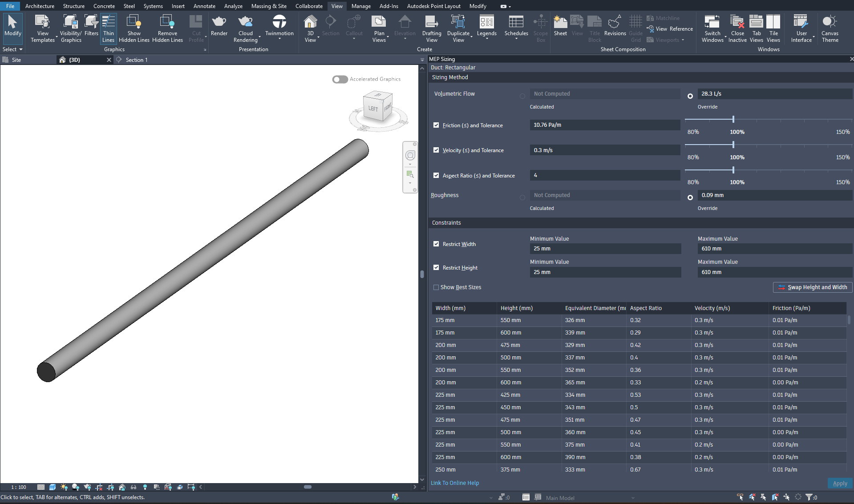Expand Schedules dropdown
The height and width of the screenshot is (504, 854).
click(x=516, y=38)
